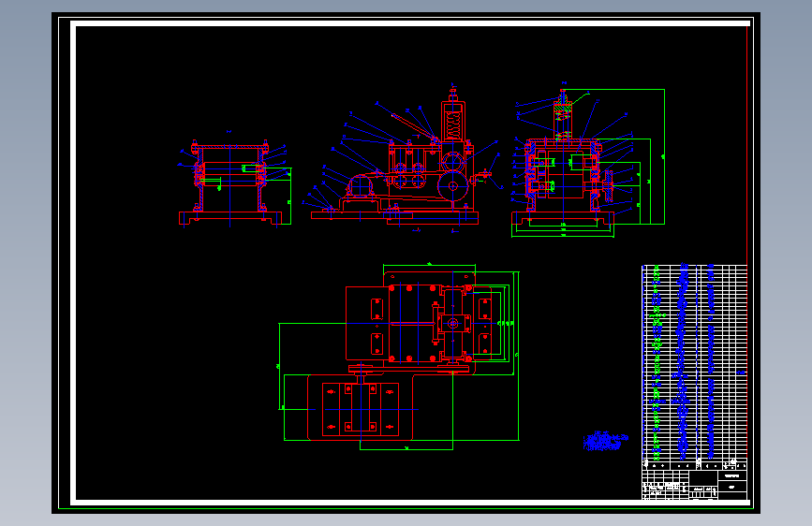Pick the tall green height dimension on the right view

click(664, 156)
